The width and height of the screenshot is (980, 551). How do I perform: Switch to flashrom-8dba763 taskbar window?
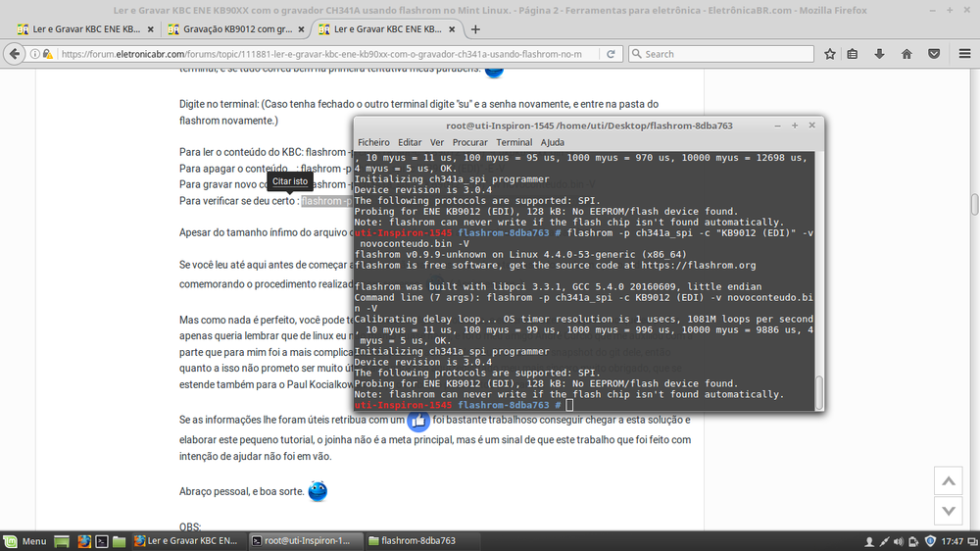coord(411,541)
